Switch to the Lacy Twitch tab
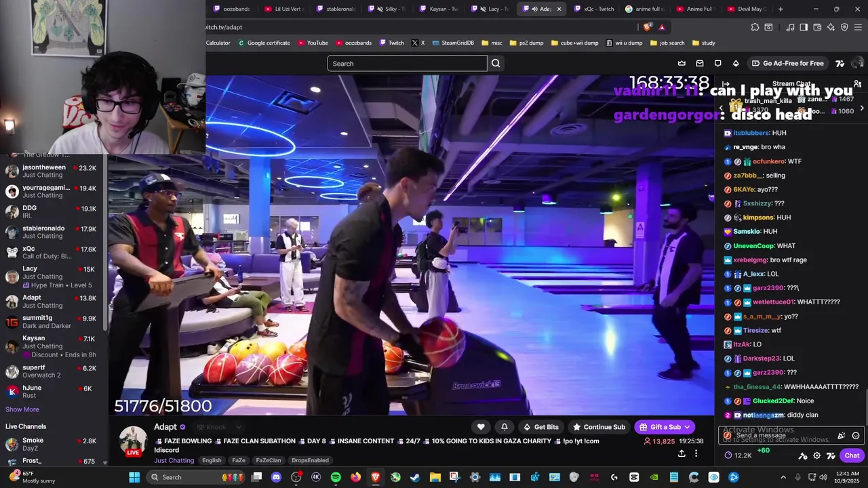The image size is (868, 488). (x=491, y=9)
